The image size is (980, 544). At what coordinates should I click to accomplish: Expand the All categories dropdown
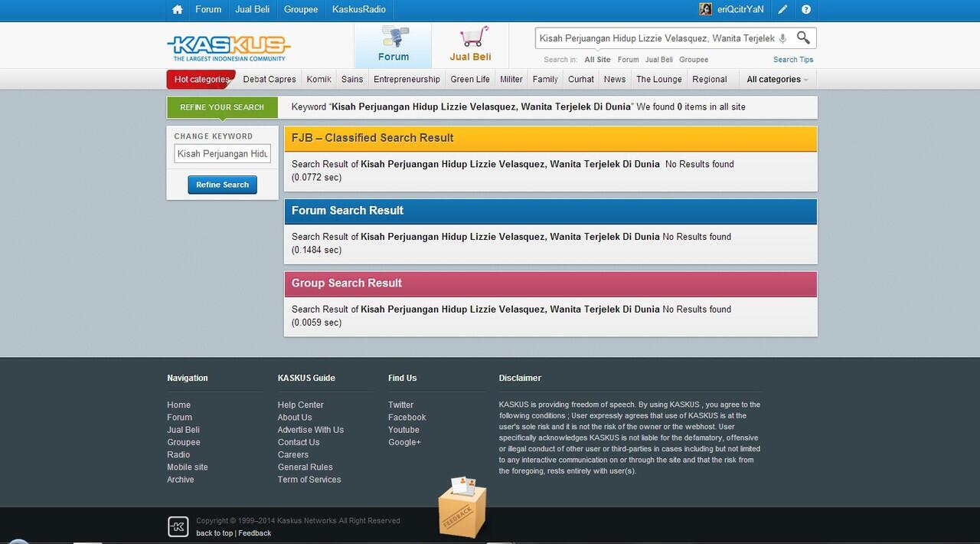777,80
